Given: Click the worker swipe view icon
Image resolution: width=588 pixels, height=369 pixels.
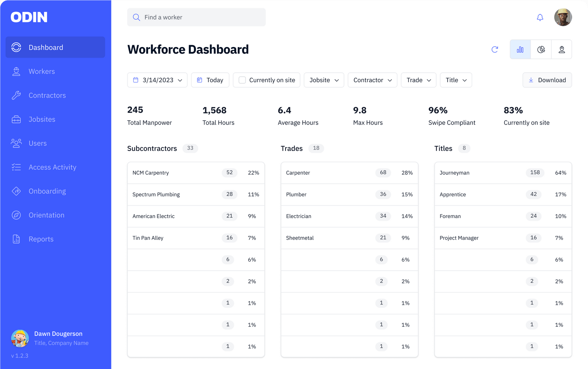Looking at the screenshot, I should 562,49.
